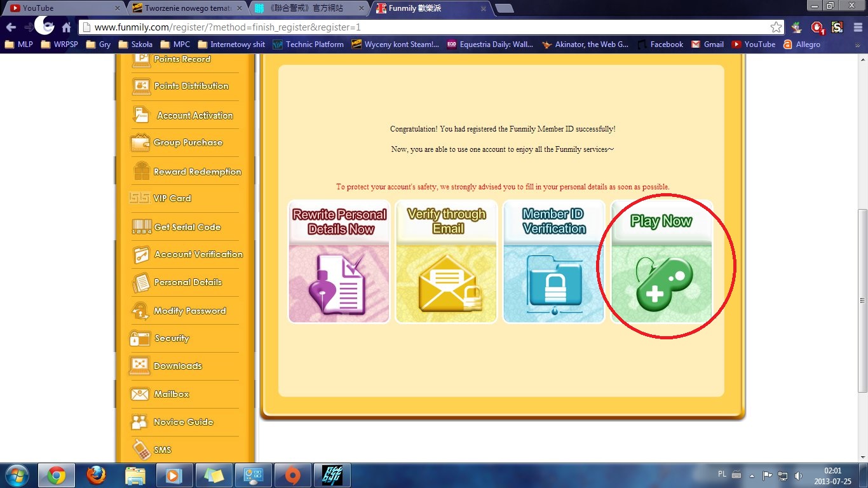Open Akinator bookmark
The height and width of the screenshot is (488, 868).
pyautogui.click(x=585, y=44)
